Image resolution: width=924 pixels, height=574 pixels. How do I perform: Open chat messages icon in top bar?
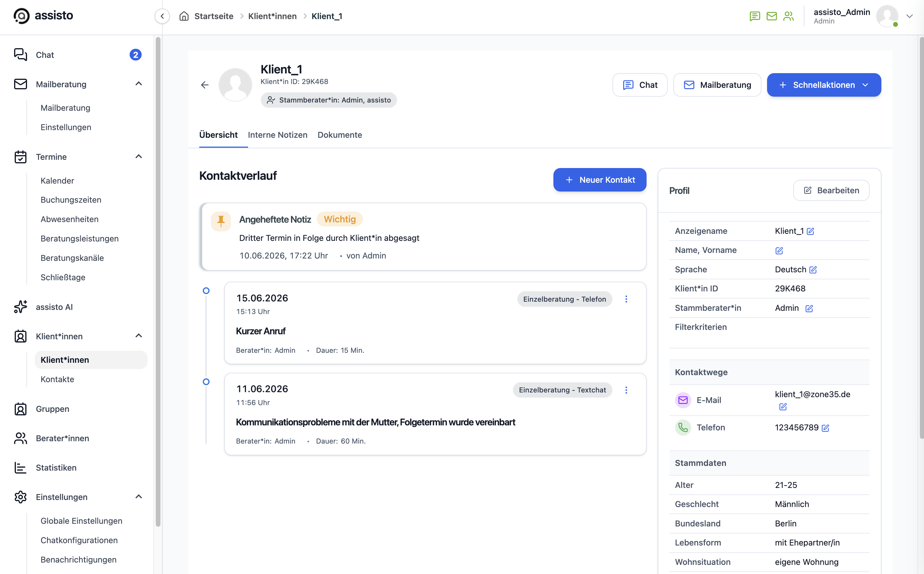tap(755, 16)
